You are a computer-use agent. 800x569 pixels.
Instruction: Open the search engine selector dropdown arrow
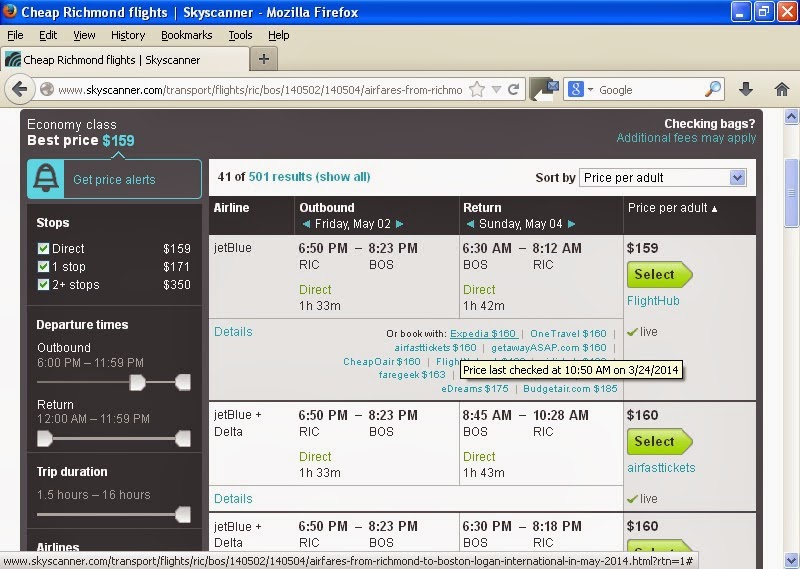pyautogui.click(x=590, y=90)
